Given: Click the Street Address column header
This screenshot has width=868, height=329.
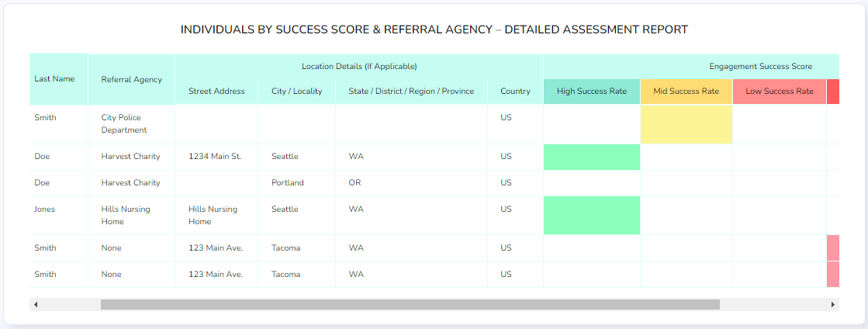Looking at the screenshot, I should pyautogui.click(x=216, y=92).
